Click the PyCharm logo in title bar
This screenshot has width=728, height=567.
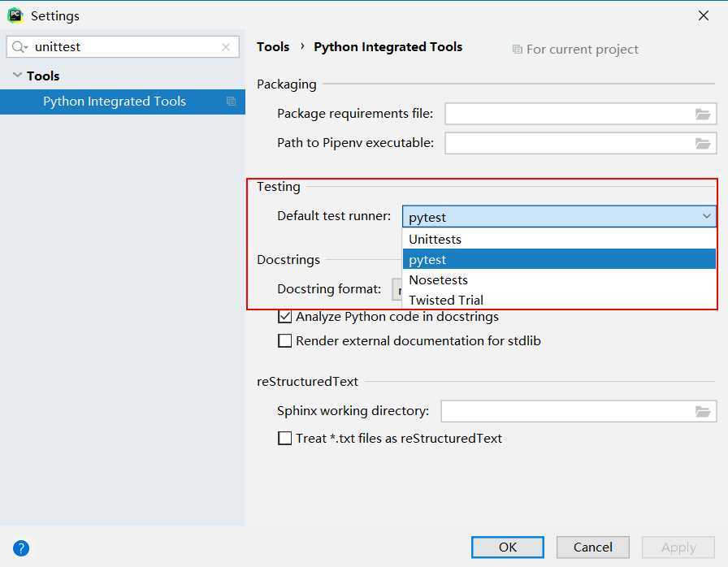coord(15,15)
